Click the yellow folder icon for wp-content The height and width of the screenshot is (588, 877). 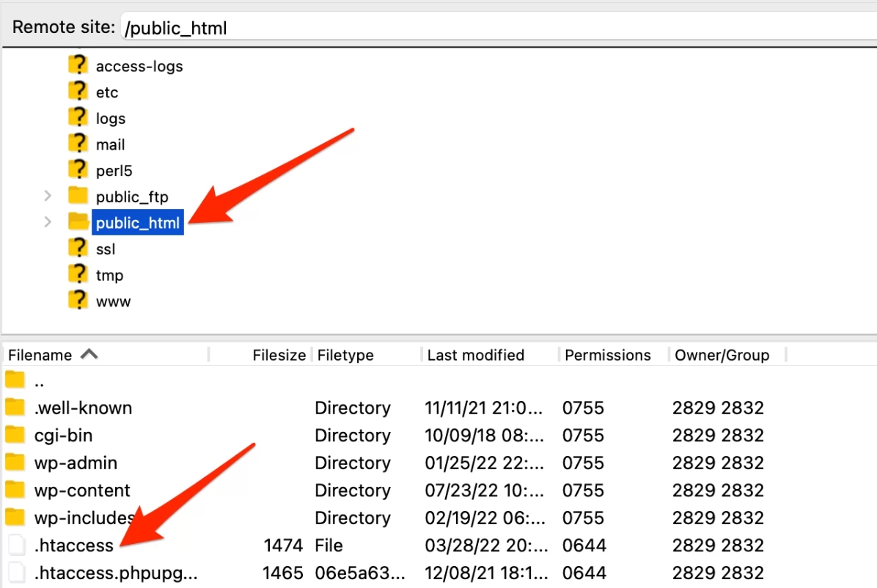(x=16, y=490)
